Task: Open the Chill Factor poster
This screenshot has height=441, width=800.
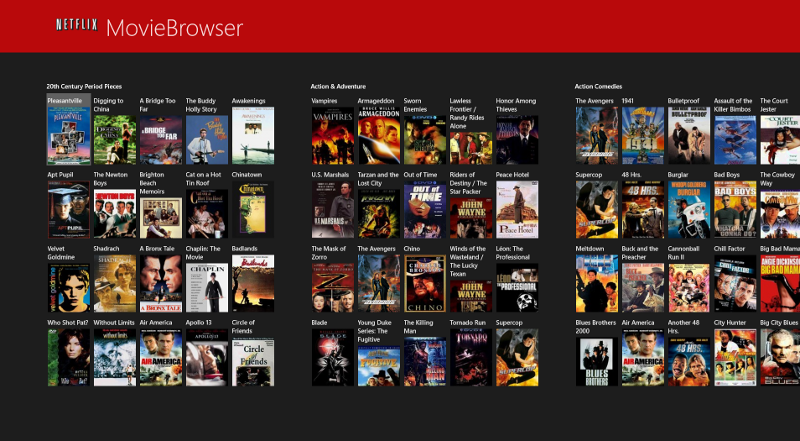Action: coord(735,283)
